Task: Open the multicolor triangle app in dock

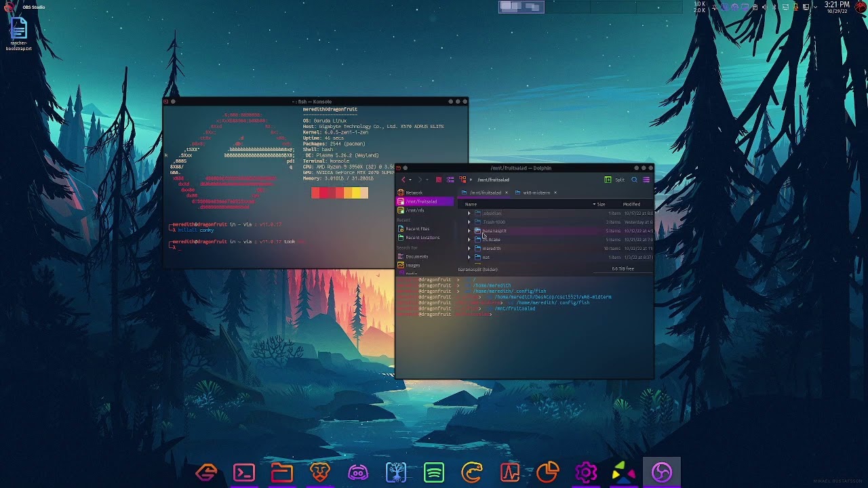Action: coord(624,472)
